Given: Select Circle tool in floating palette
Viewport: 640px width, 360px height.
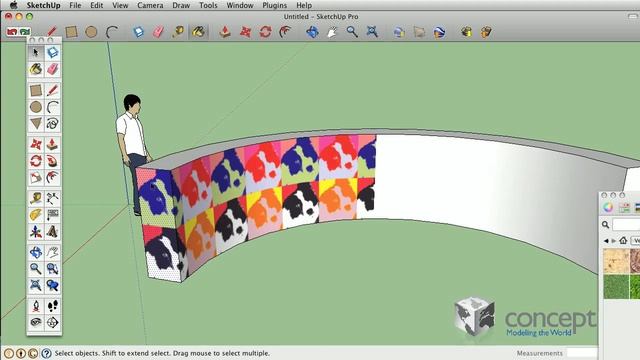Looking at the screenshot, I should [x=36, y=107].
